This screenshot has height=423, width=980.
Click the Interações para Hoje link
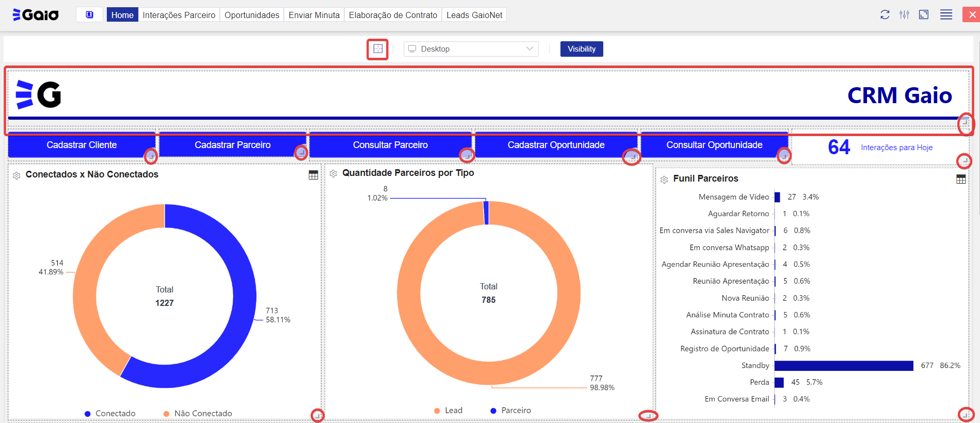[896, 148]
